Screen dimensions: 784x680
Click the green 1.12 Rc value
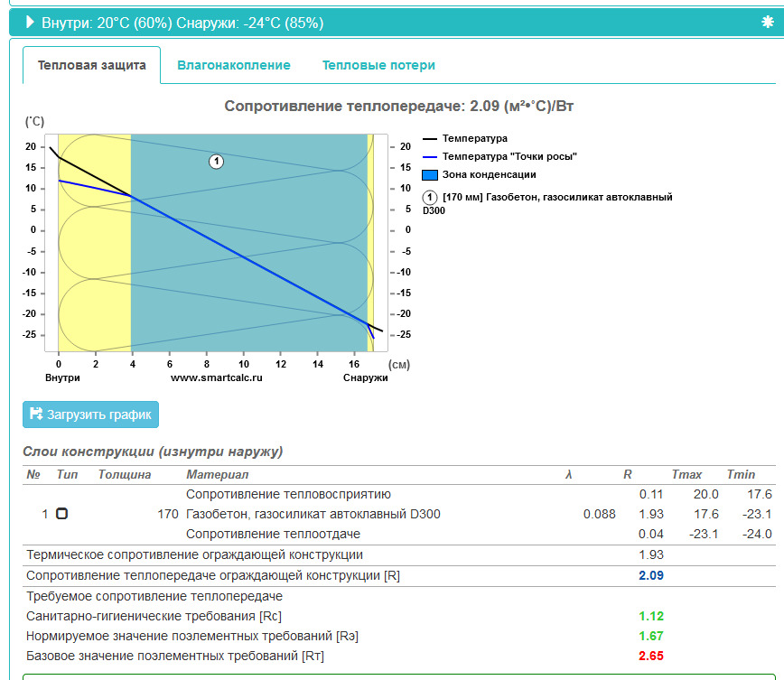[651, 616]
